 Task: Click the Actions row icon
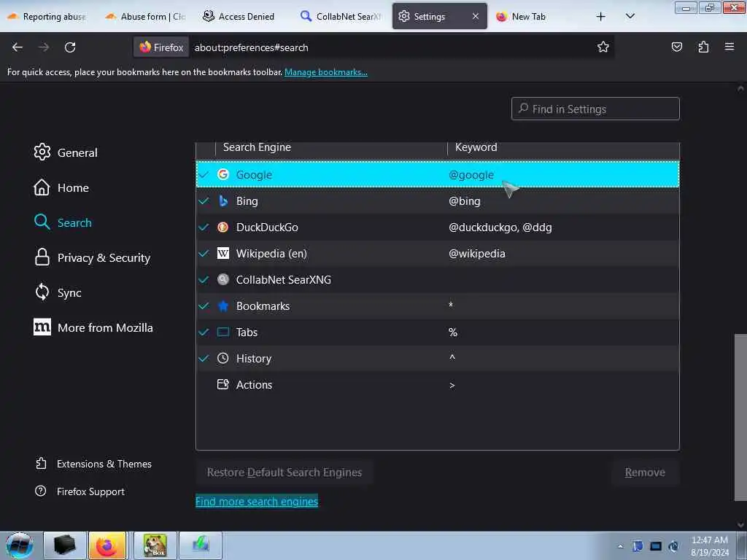click(223, 384)
